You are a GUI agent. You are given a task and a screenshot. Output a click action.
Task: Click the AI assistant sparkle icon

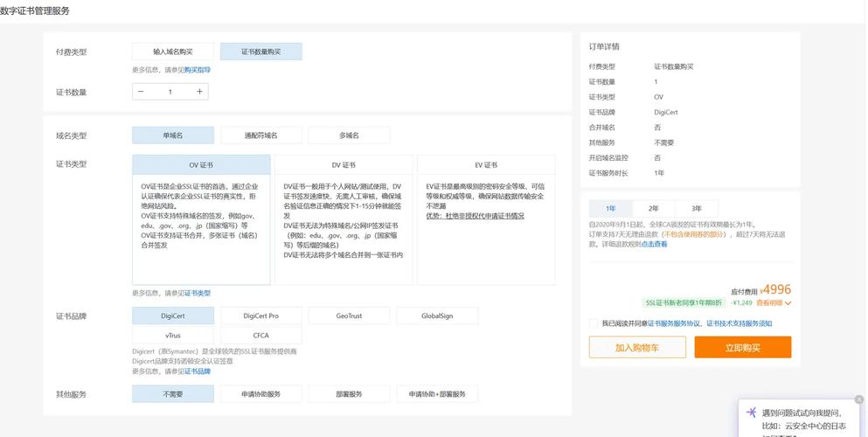(751, 413)
